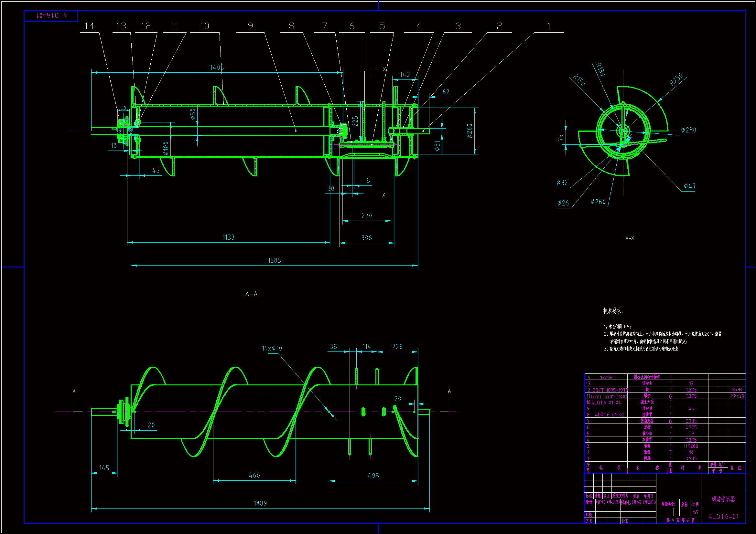Select the rotated 4LQ1.6-01 corner label
The width and height of the screenshot is (756, 534).
click(x=51, y=16)
